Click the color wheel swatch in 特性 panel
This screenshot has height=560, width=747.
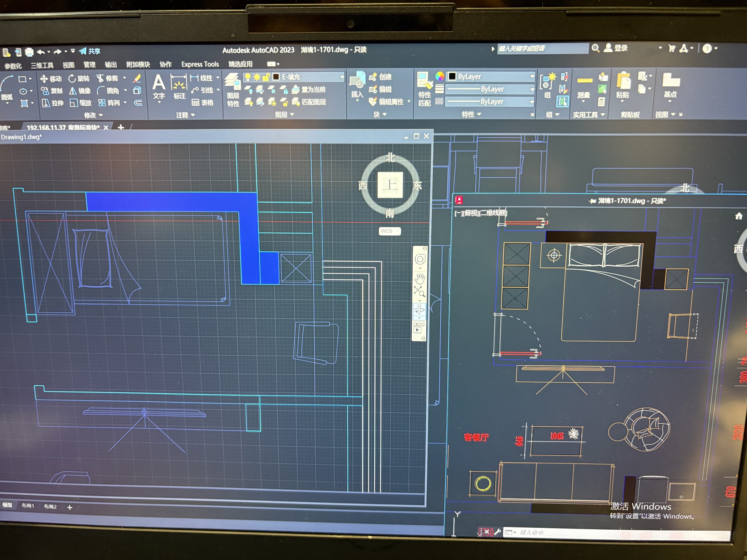pyautogui.click(x=440, y=77)
